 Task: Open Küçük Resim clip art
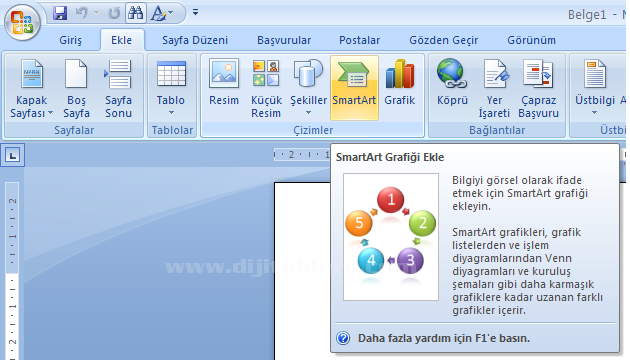click(x=266, y=88)
